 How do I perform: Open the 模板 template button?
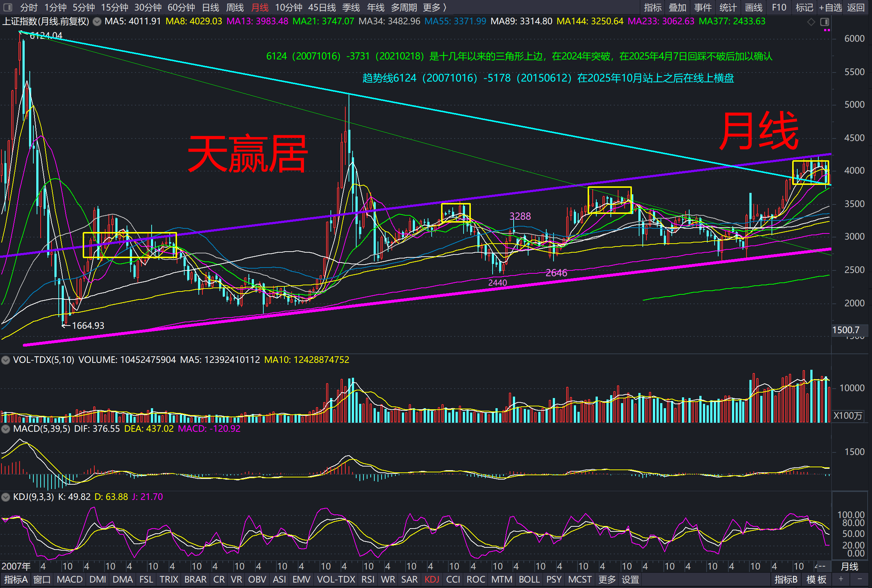point(816,579)
